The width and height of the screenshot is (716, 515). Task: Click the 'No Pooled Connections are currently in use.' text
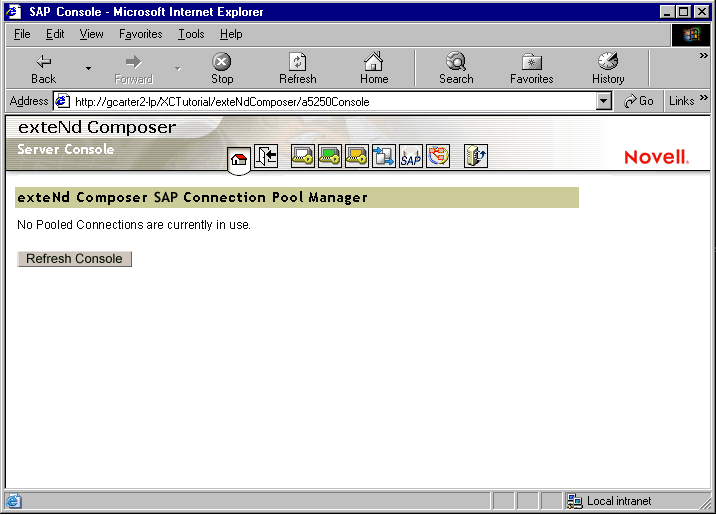point(134,225)
